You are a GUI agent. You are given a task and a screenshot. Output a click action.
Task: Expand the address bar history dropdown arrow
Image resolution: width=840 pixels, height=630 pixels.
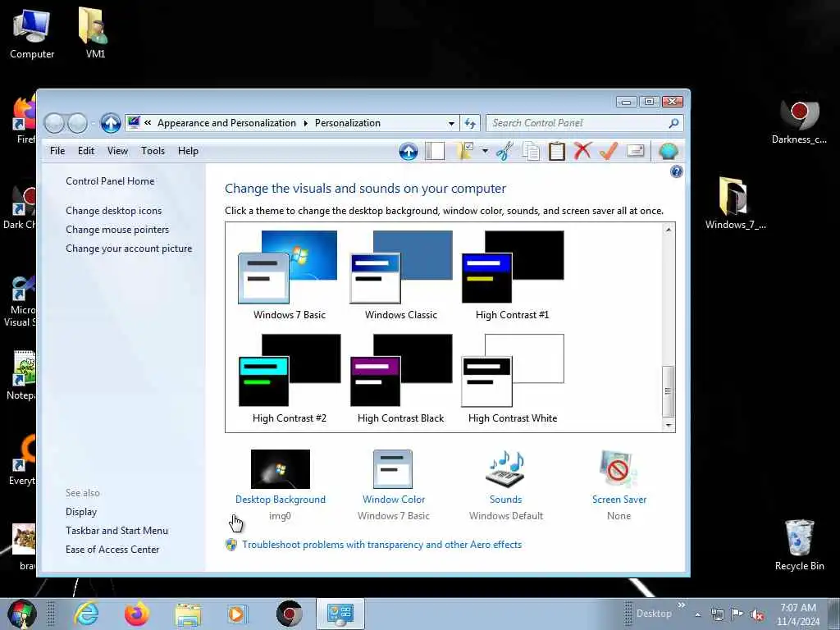click(x=452, y=123)
